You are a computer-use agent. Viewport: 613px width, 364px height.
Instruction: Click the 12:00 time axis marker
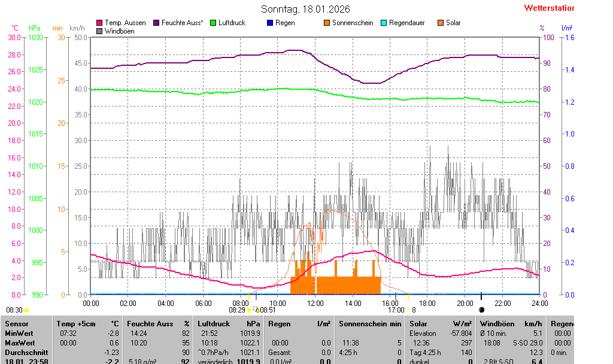tap(315, 304)
